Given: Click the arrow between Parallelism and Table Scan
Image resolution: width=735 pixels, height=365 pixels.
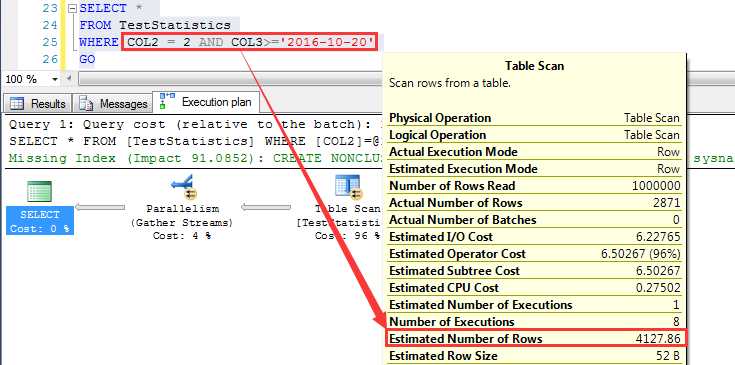Looking at the screenshot, I should (266, 207).
